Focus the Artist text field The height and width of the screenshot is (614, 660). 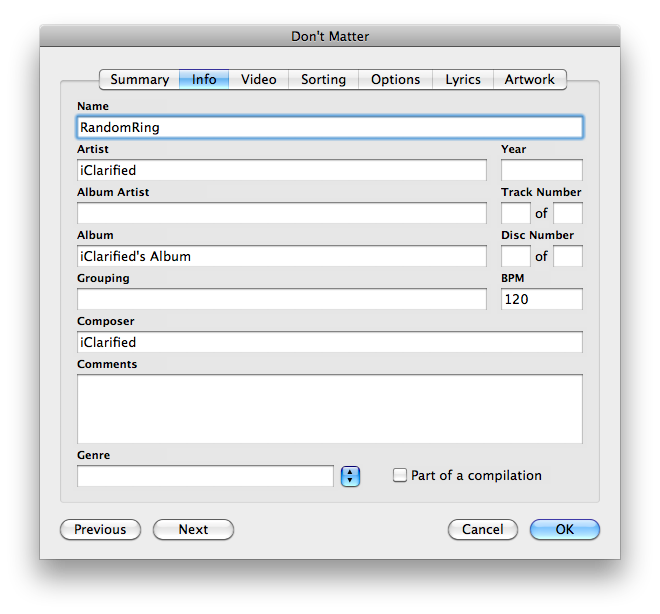[x=281, y=170]
